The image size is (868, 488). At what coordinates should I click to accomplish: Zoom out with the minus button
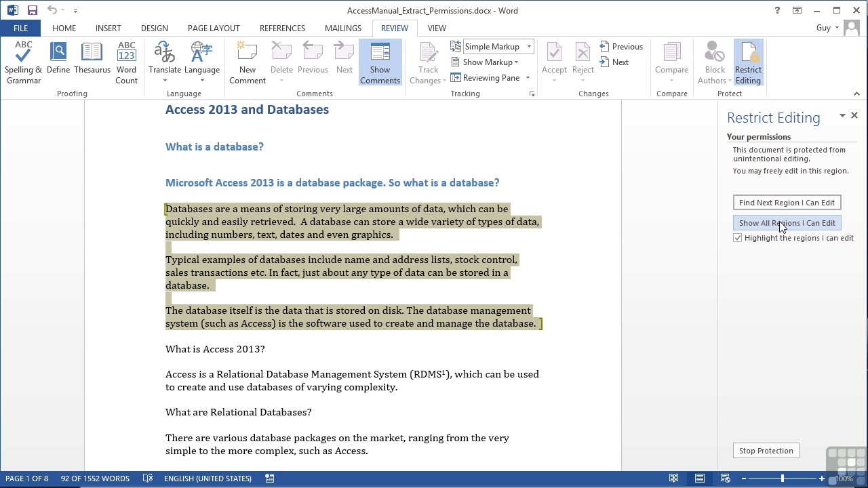[743, 479]
